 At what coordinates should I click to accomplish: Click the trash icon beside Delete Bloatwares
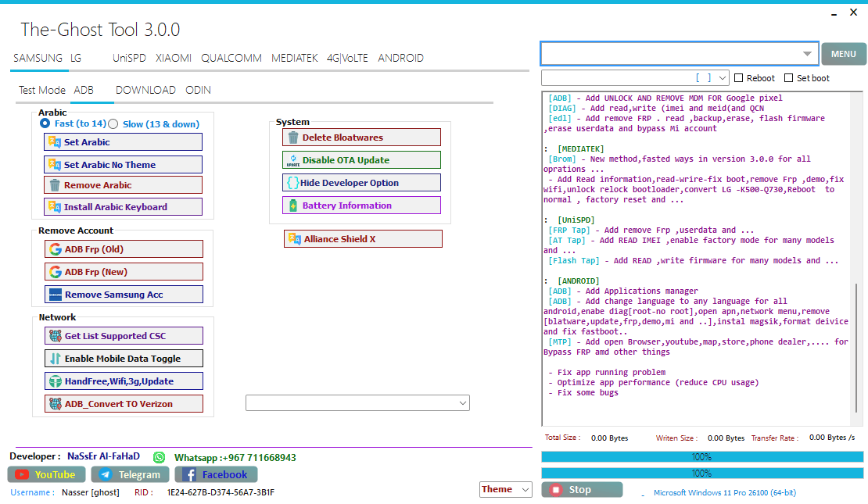[x=293, y=138]
